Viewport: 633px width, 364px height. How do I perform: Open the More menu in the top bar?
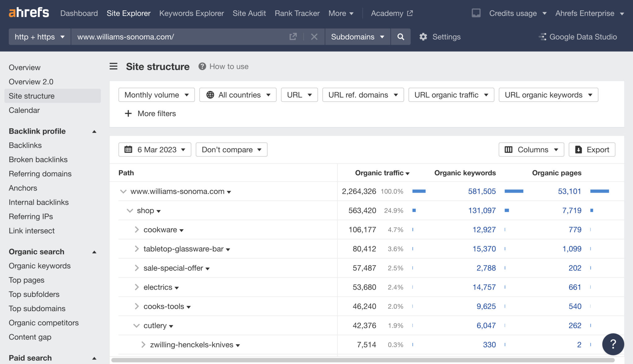point(341,13)
